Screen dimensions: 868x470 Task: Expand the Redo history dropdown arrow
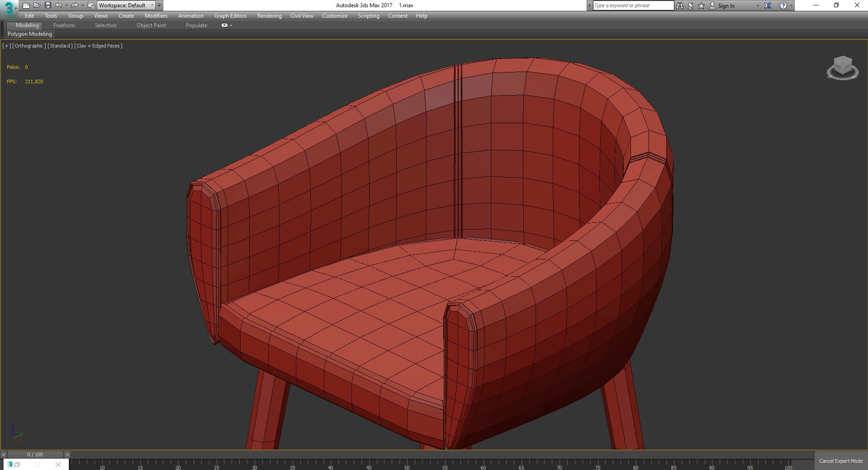click(x=82, y=5)
